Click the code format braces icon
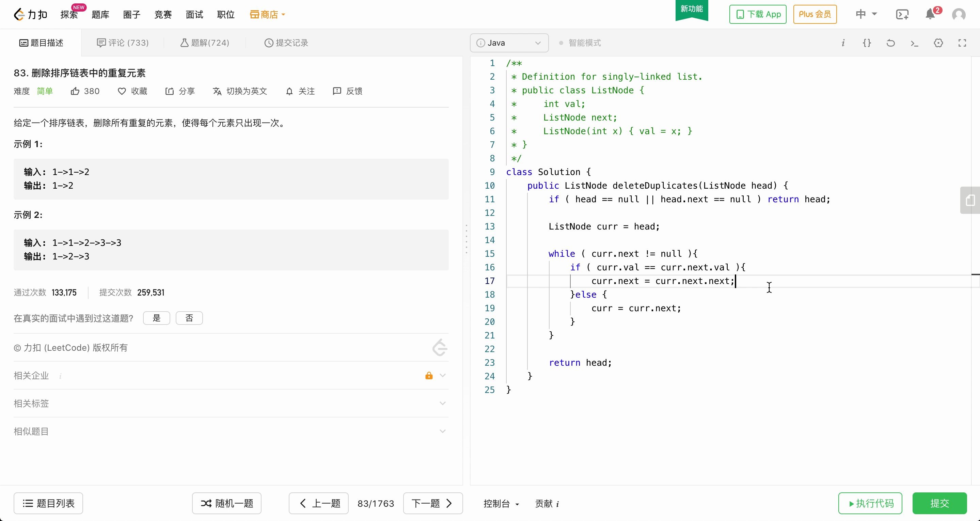This screenshot has height=521, width=980. pos(867,43)
